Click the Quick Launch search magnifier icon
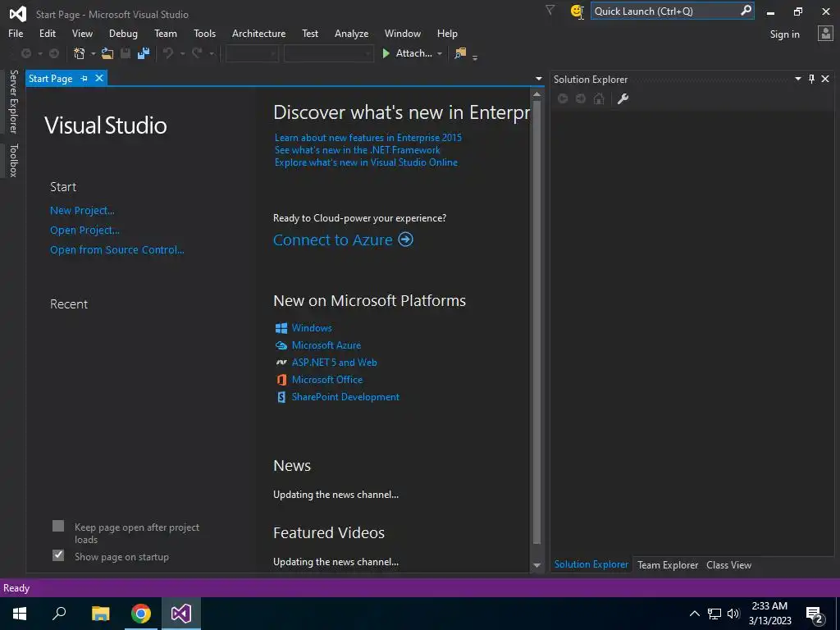The width and height of the screenshot is (840, 630). [746, 11]
